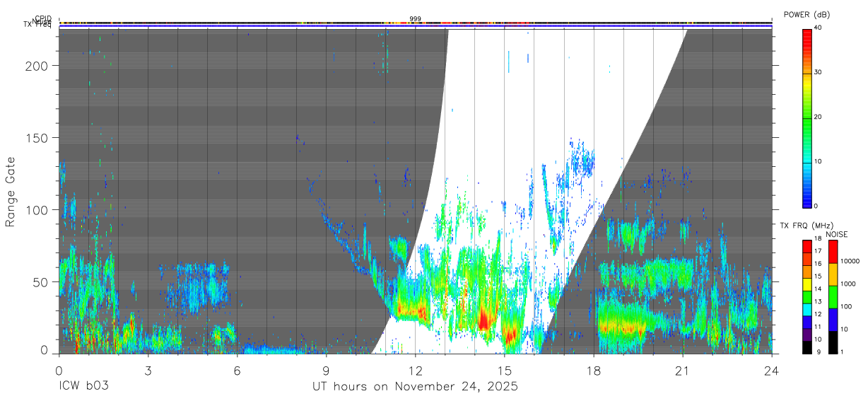Click the 200 range gate tick label
Viewport: 868px width, 401px height.
coord(42,65)
